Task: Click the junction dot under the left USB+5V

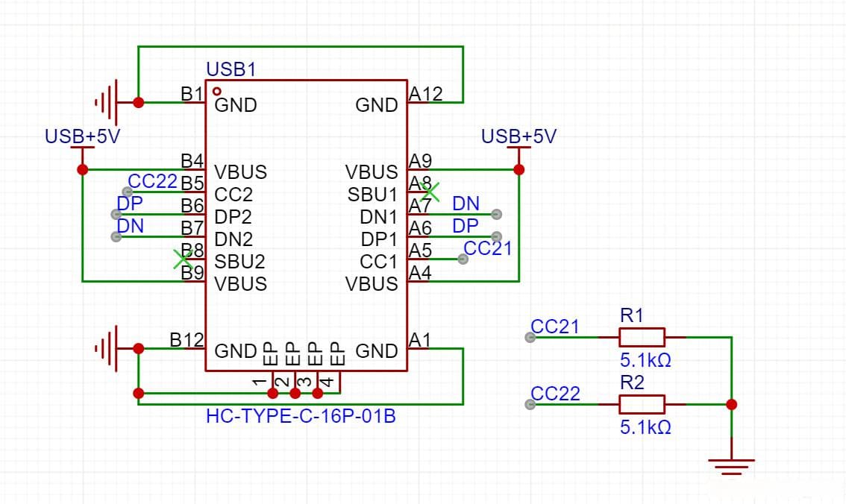Action: 83,170
